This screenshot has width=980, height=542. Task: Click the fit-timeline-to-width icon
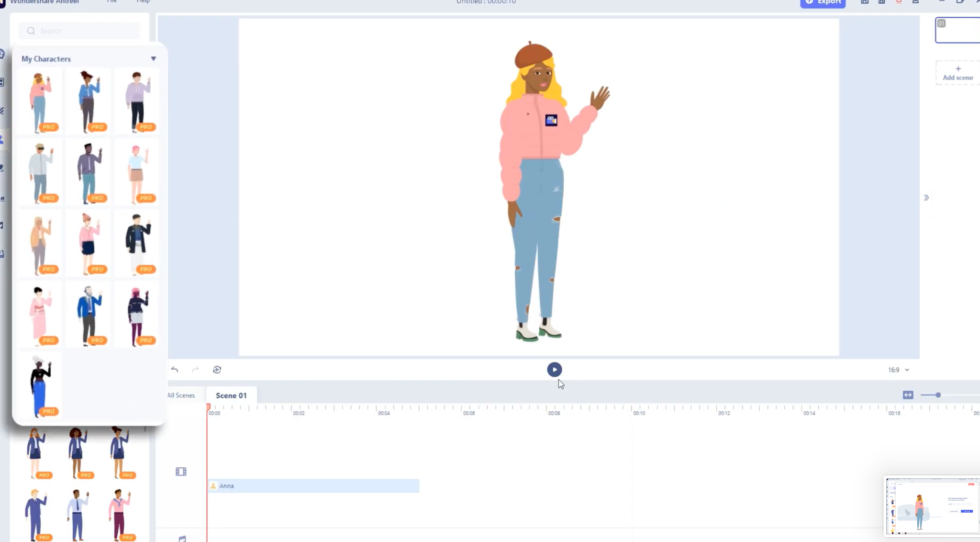pos(908,395)
